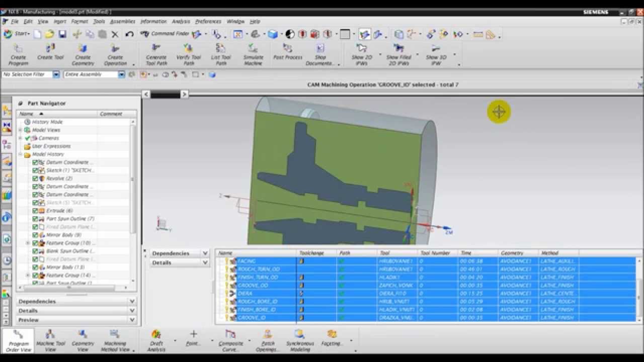Click the Undo arrow icon
This screenshot has height=362, width=644.
(x=129, y=34)
